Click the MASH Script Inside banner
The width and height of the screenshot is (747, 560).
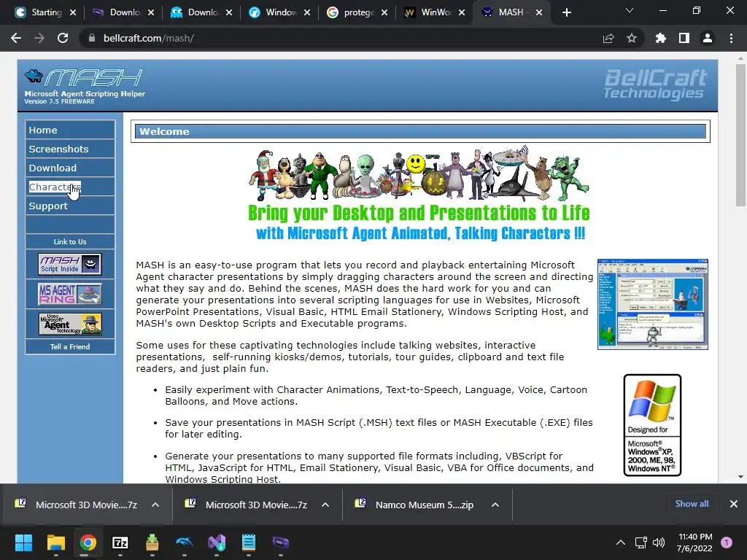pos(70,264)
